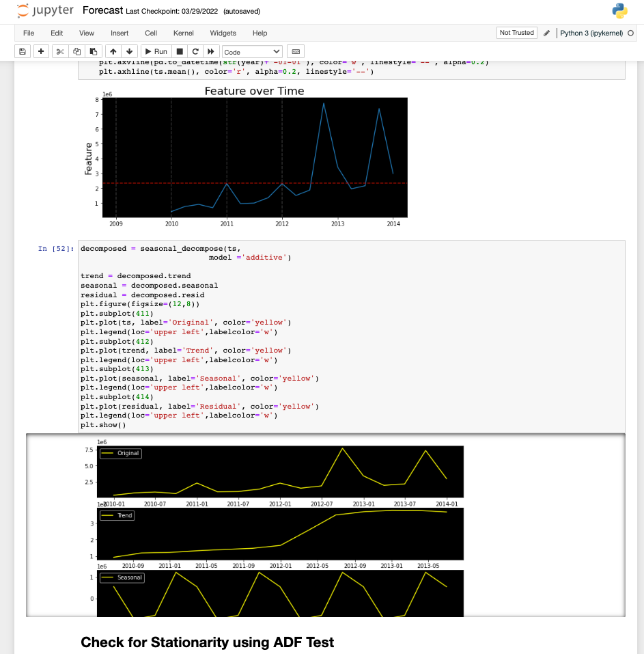Copy selected cells icon
Screen dimensions: 644x654
(76, 51)
